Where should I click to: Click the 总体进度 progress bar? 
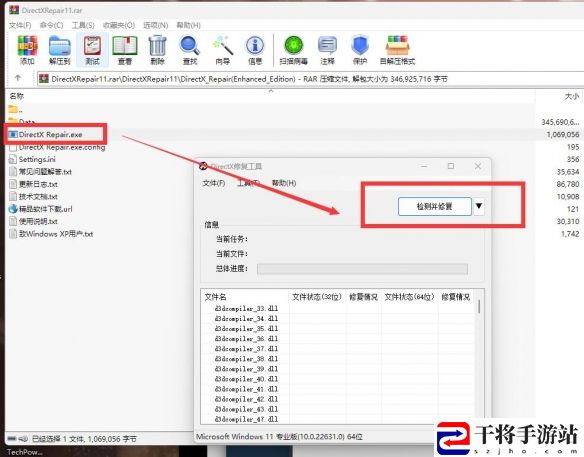point(362,269)
